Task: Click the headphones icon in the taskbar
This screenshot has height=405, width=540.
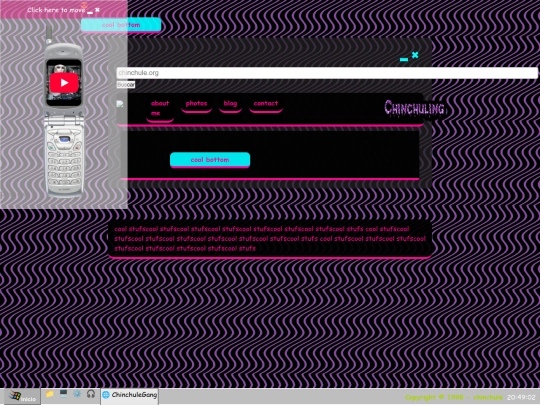Action: (x=91, y=394)
